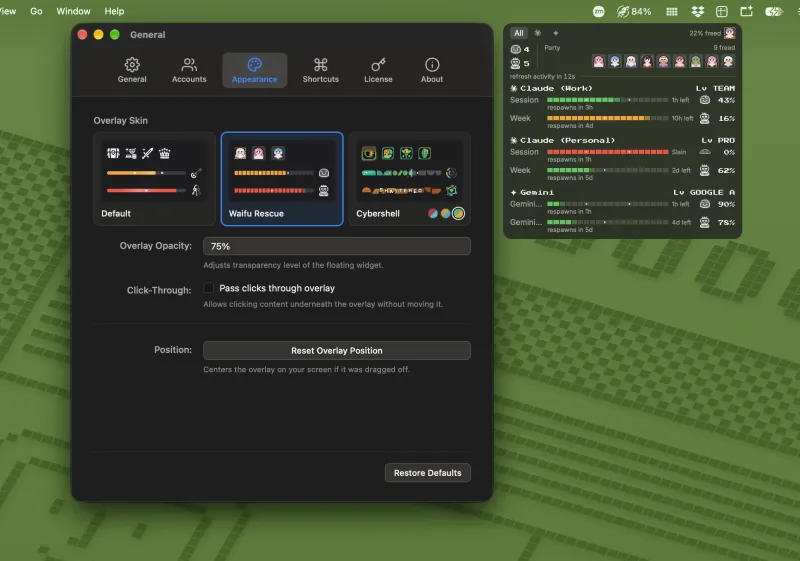The image size is (800, 561).
Task: Open the Help menu
Action: [x=114, y=11]
